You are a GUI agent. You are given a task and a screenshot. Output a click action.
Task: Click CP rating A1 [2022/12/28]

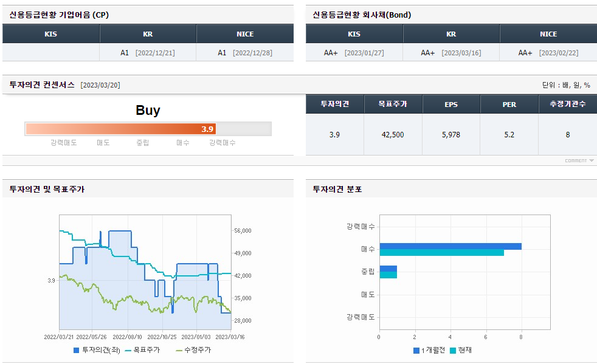click(245, 53)
